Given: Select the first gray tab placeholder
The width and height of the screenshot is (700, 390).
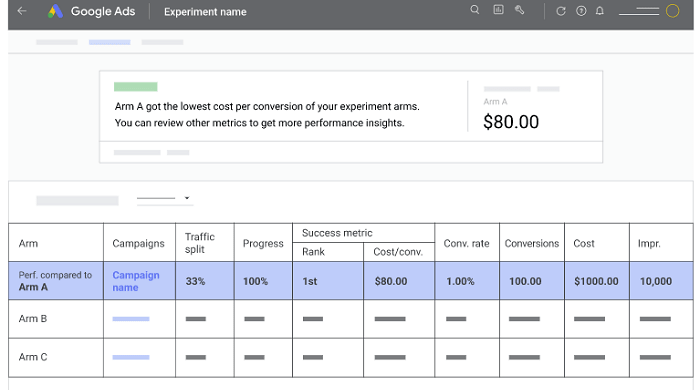Looking at the screenshot, I should [57, 42].
